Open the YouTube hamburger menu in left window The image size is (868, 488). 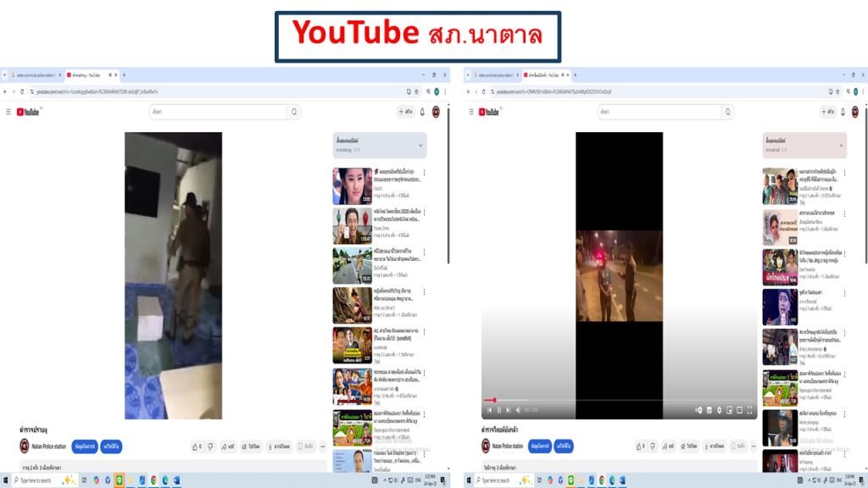click(8, 112)
